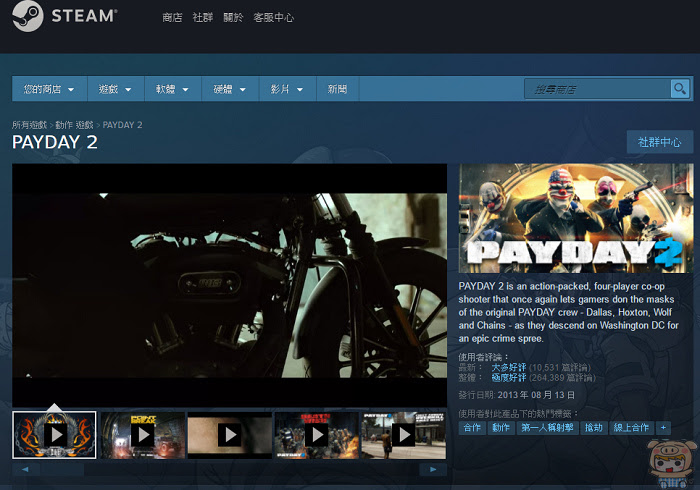Play the third beige trailer thumbnail
Screen dimensions: 700x490
coord(229,435)
